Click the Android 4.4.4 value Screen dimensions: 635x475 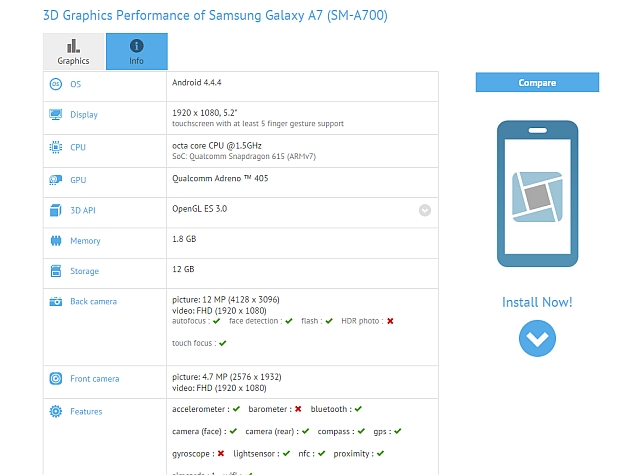click(x=196, y=83)
